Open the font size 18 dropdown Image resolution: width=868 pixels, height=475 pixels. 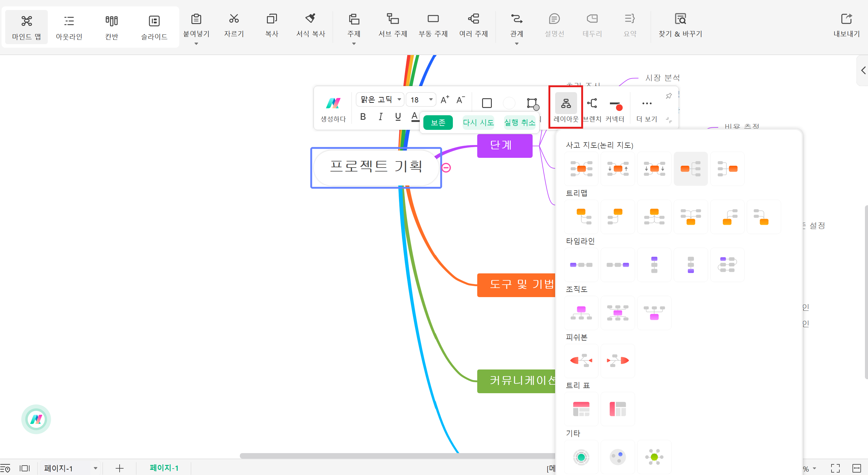421,100
